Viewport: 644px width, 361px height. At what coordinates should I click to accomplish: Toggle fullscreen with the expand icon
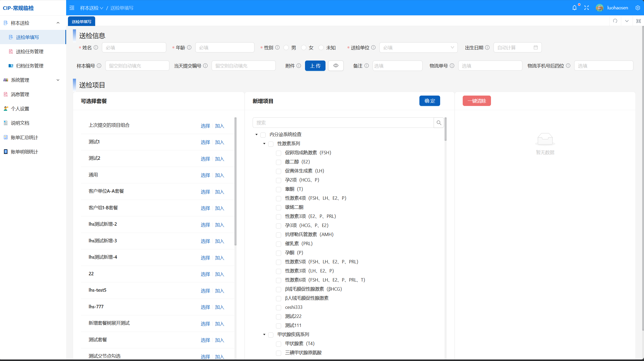(586, 8)
